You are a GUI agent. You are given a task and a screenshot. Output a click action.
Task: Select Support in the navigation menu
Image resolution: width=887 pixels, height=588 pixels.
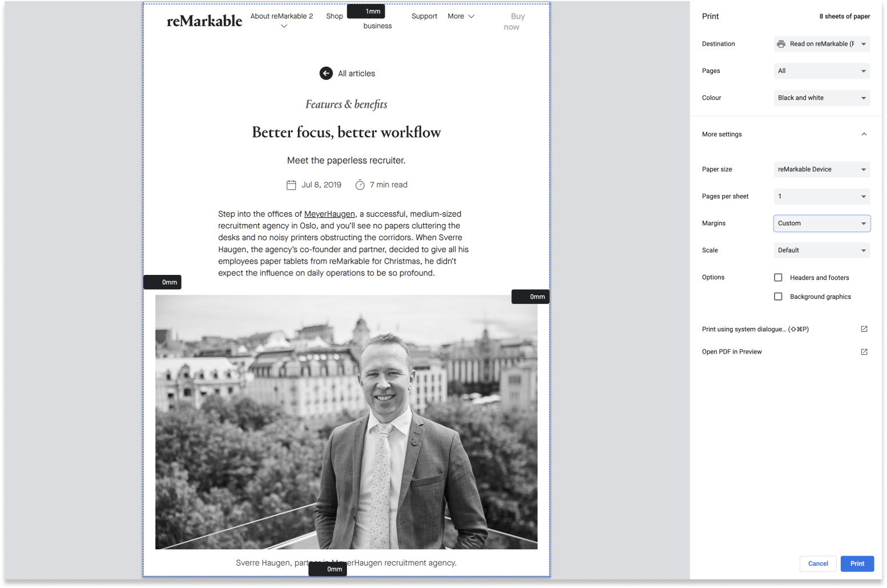tap(424, 16)
